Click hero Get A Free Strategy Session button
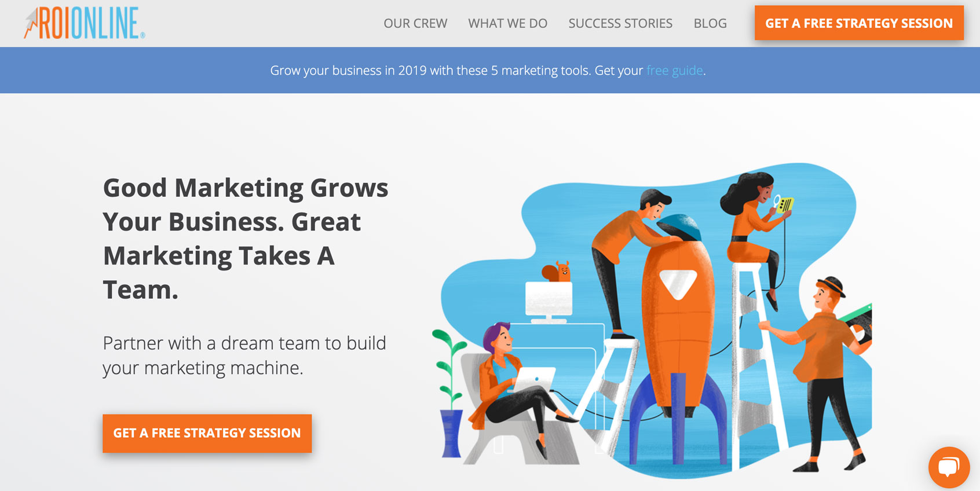Screen dimensions: 980x491 207,433
